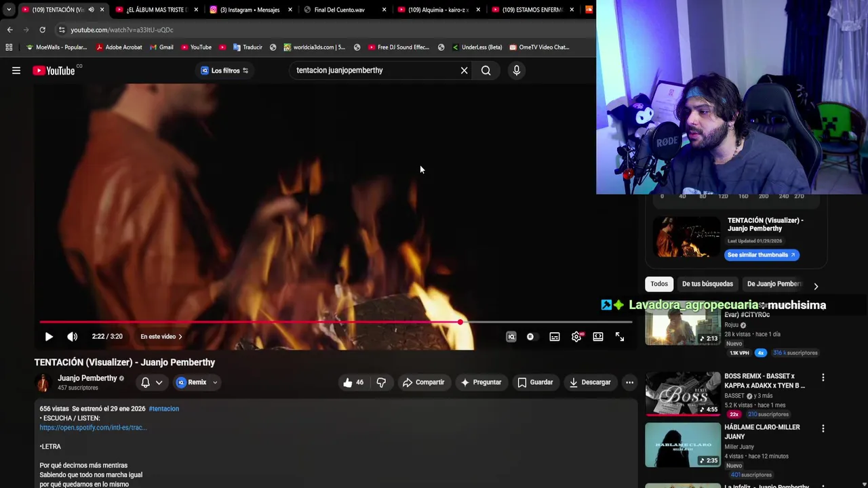Open the YouTube guide hamburger menu
Image resolution: width=868 pixels, height=488 pixels.
(x=16, y=70)
